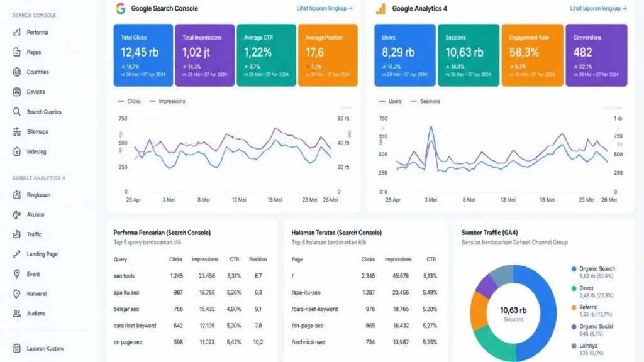The width and height of the screenshot is (644, 362).
Task: Click the Organic Social purple legend dot
Action: (574, 327)
